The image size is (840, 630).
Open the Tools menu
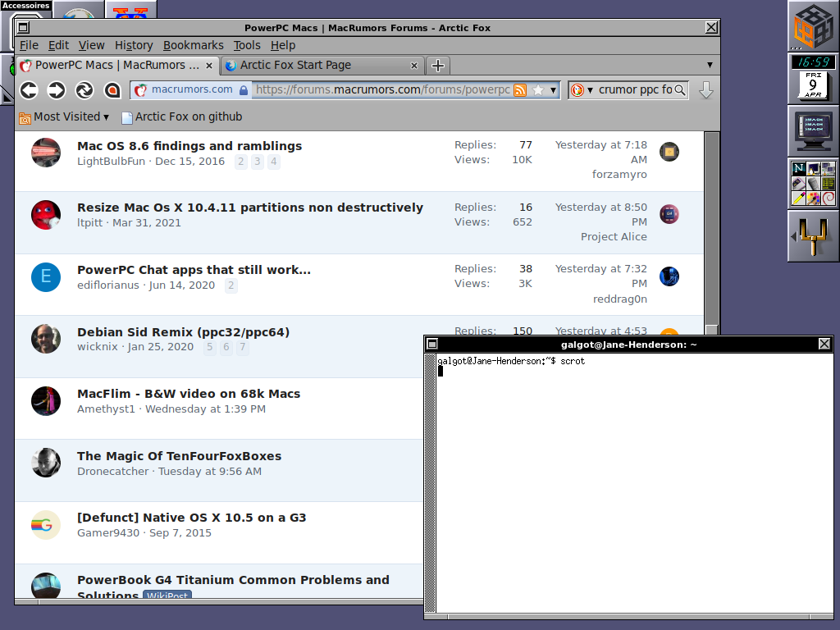point(247,46)
